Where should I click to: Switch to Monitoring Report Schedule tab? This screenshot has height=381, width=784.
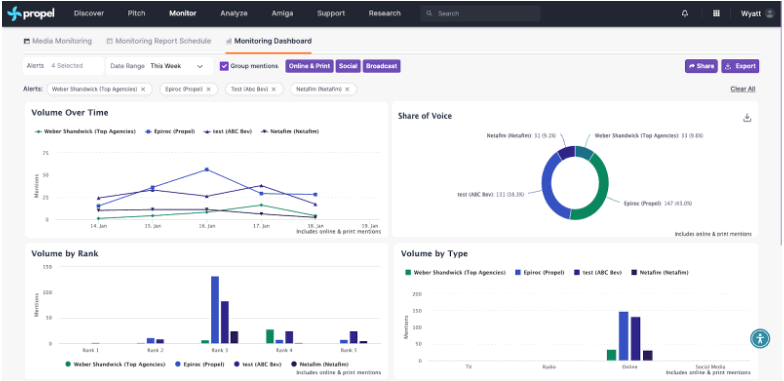point(158,41)
